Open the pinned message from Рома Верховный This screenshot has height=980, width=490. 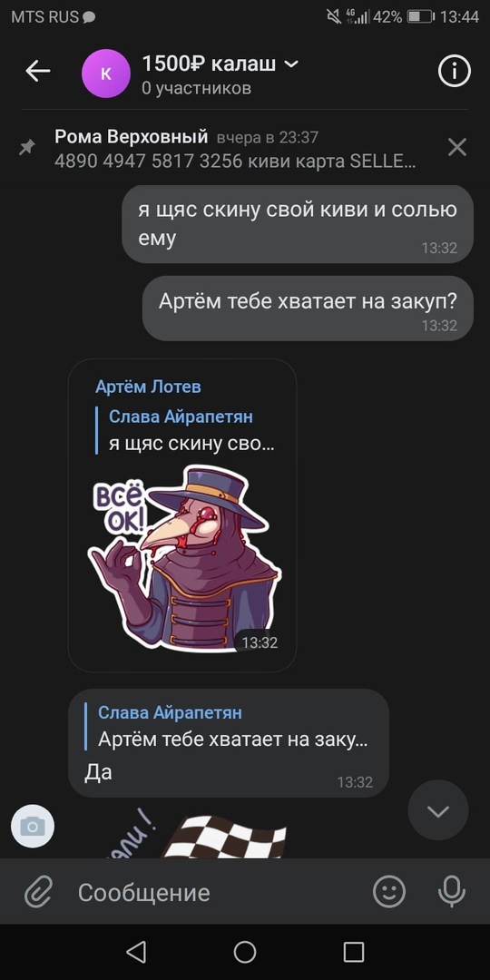click(x=235, y=150)
